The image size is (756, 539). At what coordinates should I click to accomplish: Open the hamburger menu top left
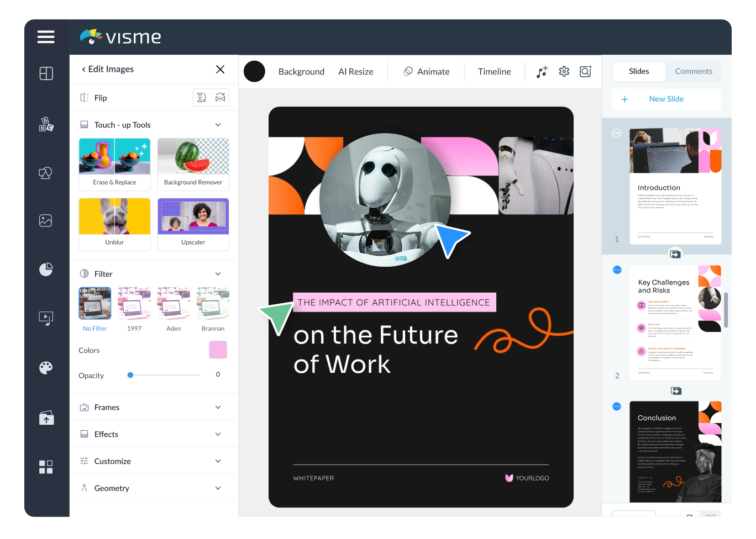46,37
